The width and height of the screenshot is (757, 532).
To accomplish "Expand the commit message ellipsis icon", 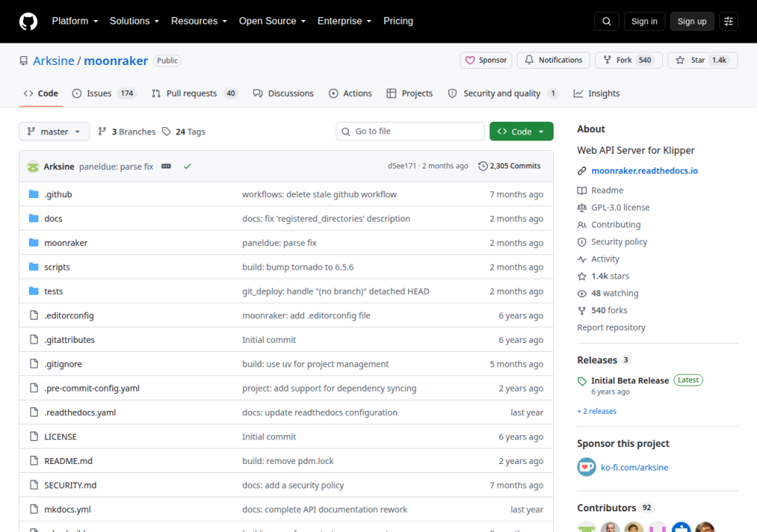I will tap(166, 166).
